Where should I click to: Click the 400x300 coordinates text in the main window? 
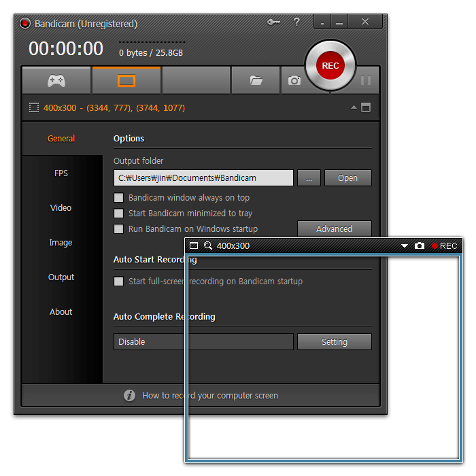pyautogui.click(x=114, y=107)
